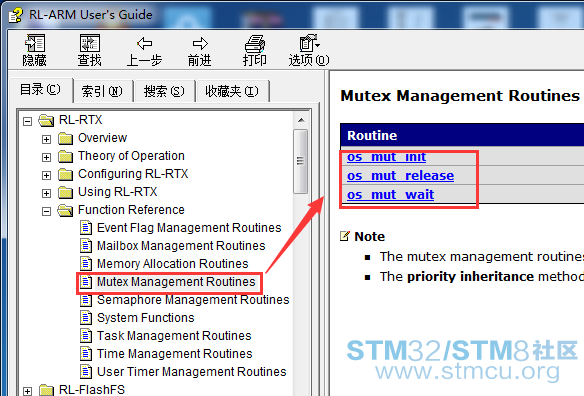Switch to the 目录 (Contents) tab
Image resolution: width=584 pixels, height=396 pixels.
pyautogui.click(x=40, y=90)
